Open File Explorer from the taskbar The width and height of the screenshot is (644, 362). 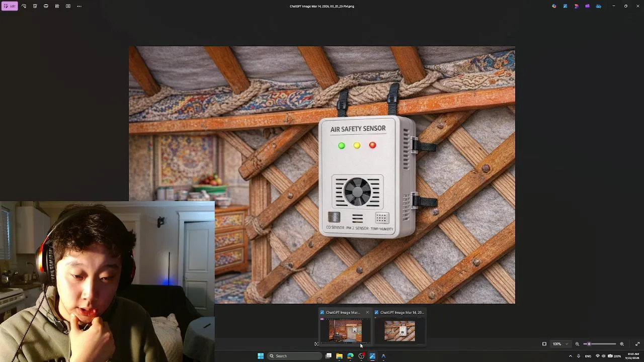[x=340, y=356]
